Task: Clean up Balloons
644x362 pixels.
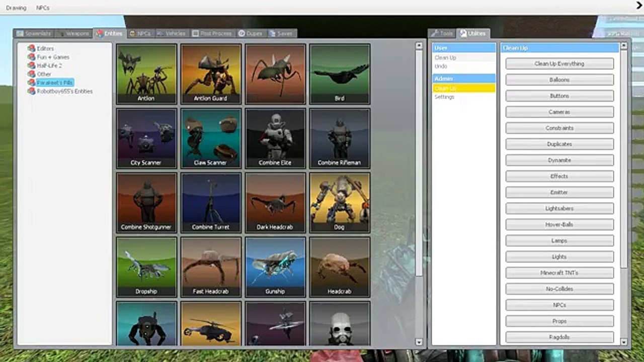Action: click(x=559, y=80)
